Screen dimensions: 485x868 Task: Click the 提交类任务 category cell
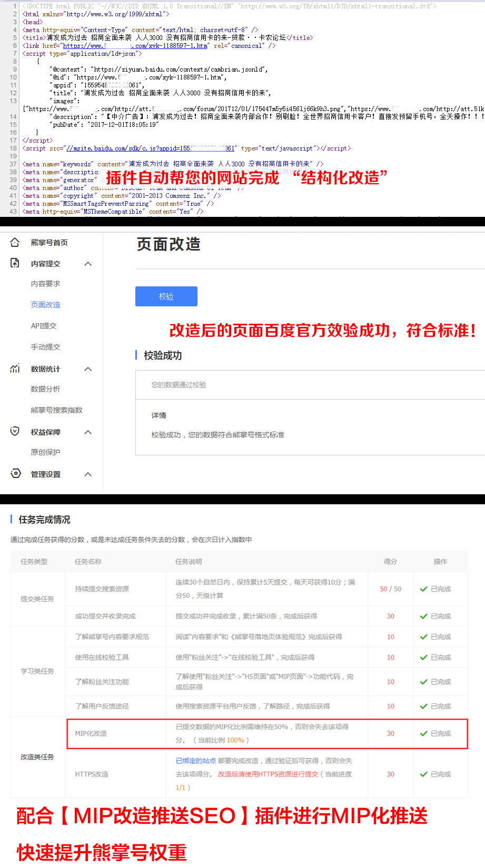[37, 599]
